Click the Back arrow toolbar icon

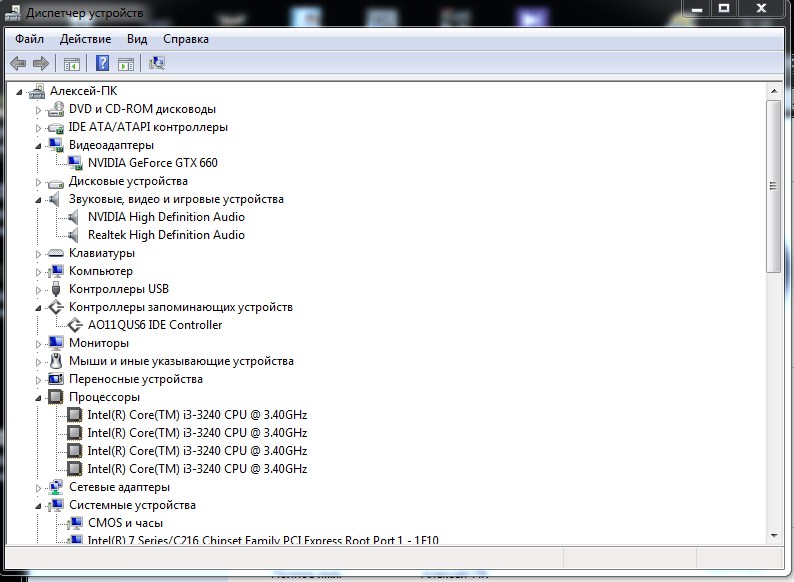pos(18,64)
